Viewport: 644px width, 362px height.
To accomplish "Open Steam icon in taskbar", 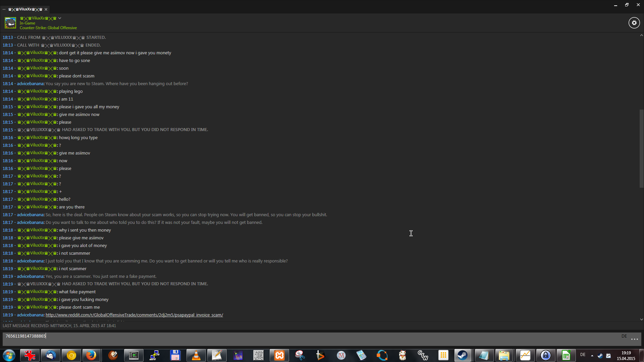I will click(x=463, y=355).
